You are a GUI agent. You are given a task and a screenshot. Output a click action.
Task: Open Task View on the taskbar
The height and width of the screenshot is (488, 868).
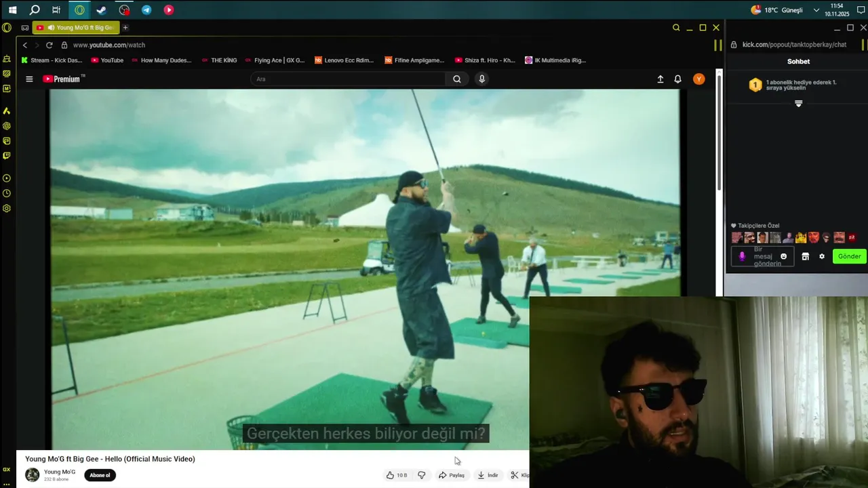point(56,10)
